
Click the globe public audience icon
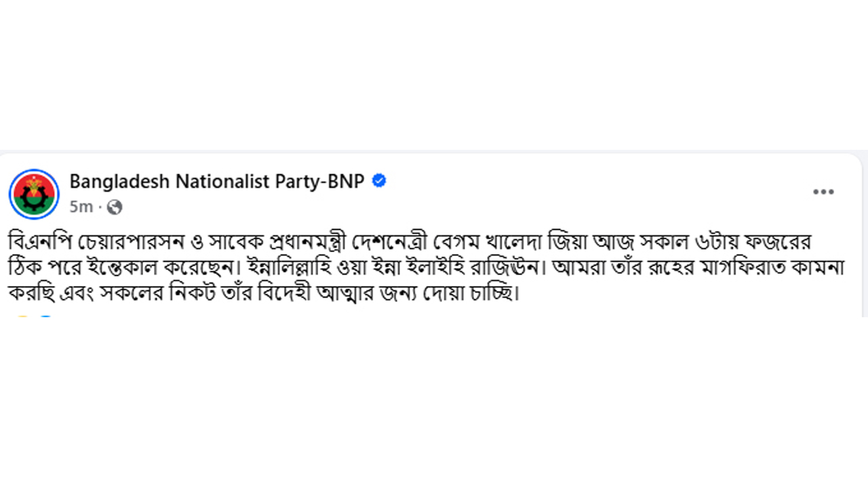[115, 207]
